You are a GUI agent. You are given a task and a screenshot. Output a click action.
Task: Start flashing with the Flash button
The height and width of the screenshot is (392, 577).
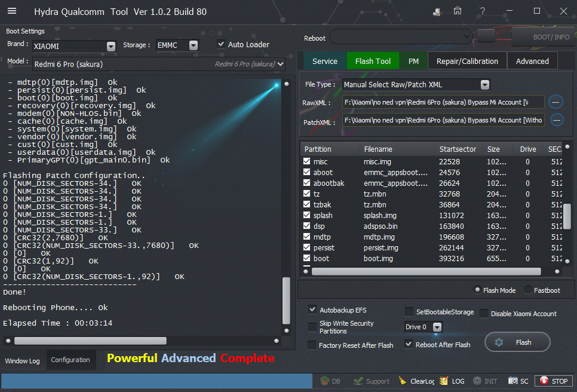click(517, 342)
